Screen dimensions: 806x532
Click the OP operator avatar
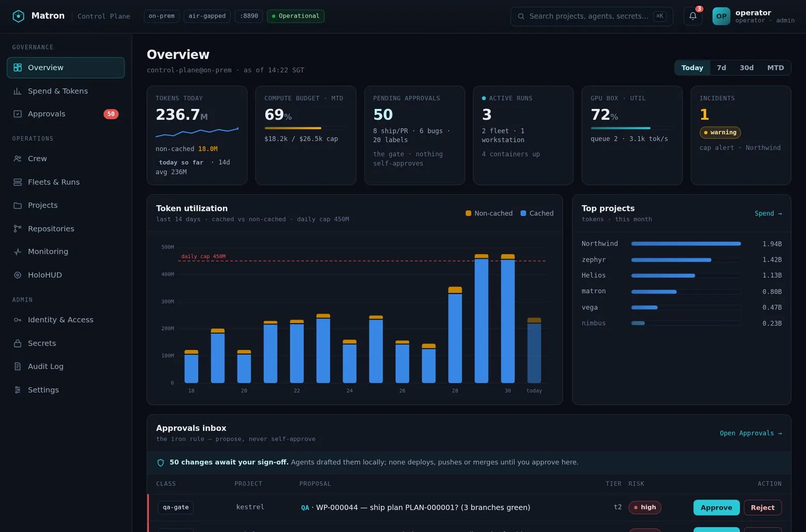tap(721, 16)
